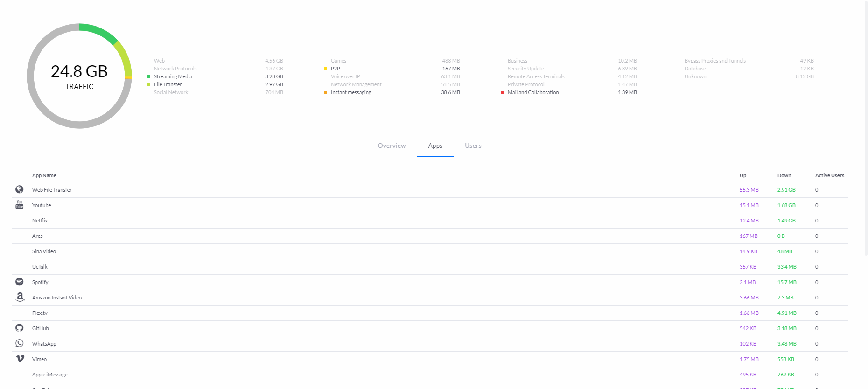Click the Spotify app icon
Viewport: 868px width, 389px height.
pyautogui.click(x=19, y=282)
